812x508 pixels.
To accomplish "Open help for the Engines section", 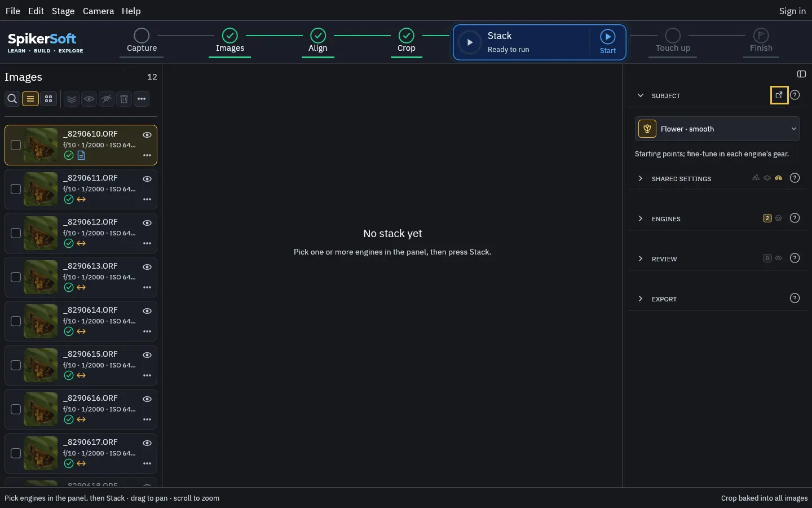I will click(x=795, y=218).
